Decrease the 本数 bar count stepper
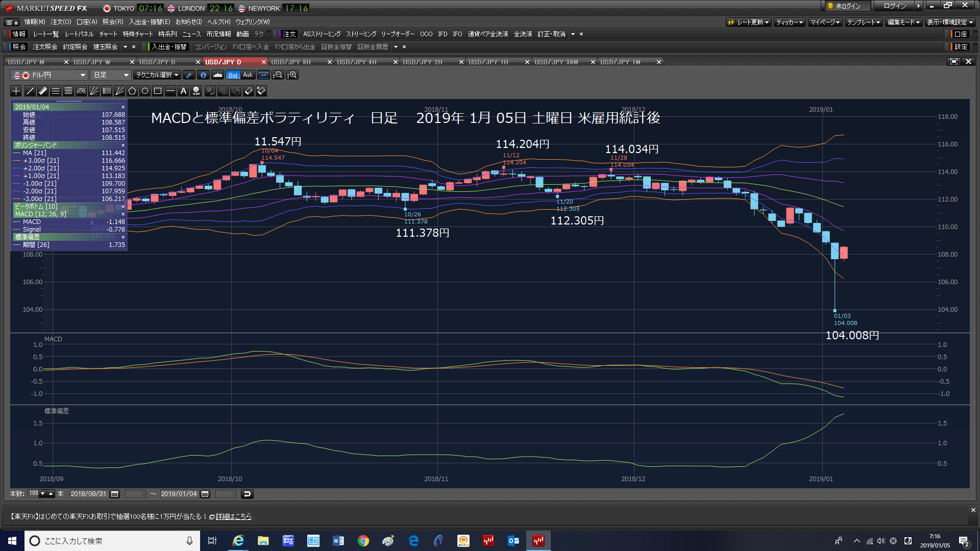980x551 pixels. pos(43,494)
